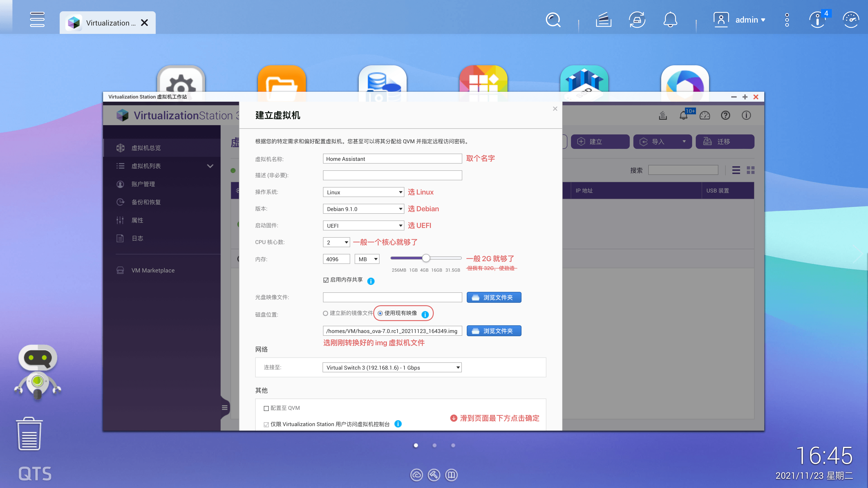Open external devices icon in QTS top bar
This screenshot has height=488, width=868.
click(637, 20)
